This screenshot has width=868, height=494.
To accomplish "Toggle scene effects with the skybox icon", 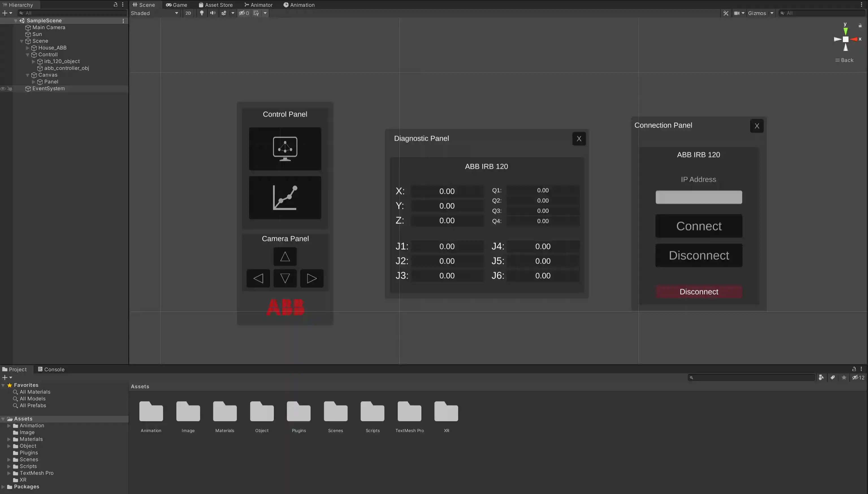I will tap(224, 13).
